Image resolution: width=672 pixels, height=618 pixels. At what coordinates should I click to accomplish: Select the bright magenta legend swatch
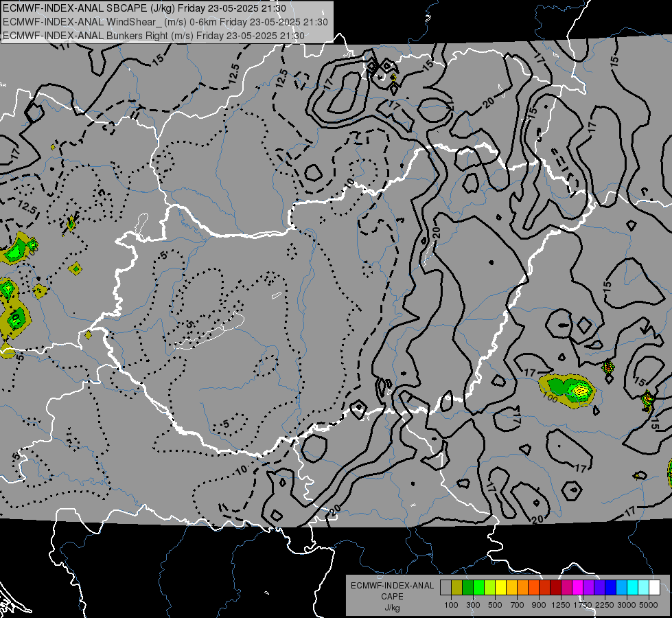(578, 588)
